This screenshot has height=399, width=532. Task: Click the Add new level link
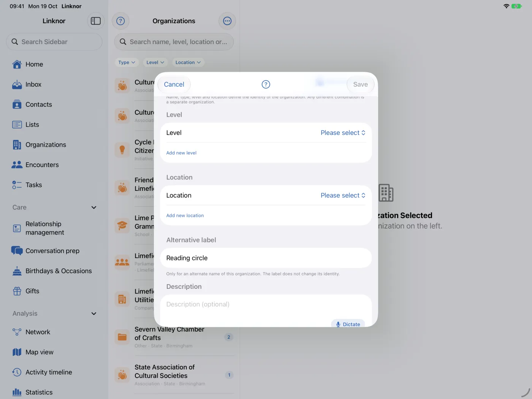tap(181, 153)
